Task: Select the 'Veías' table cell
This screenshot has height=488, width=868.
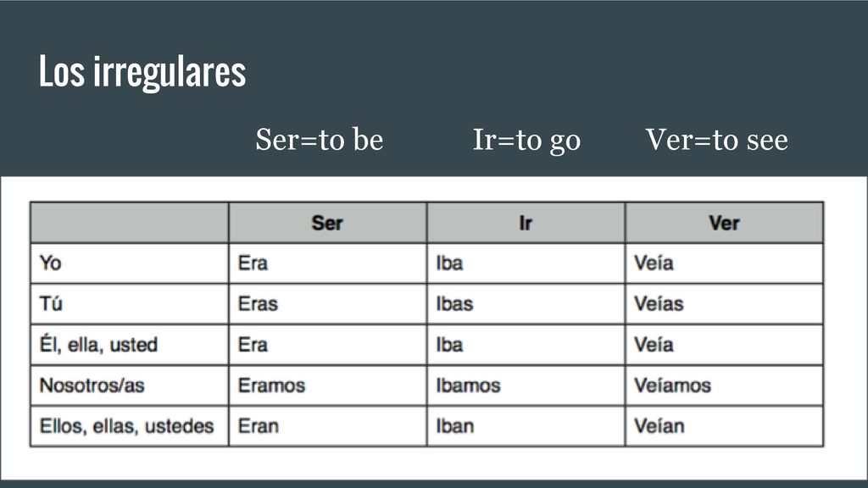Action: [724, 304]
